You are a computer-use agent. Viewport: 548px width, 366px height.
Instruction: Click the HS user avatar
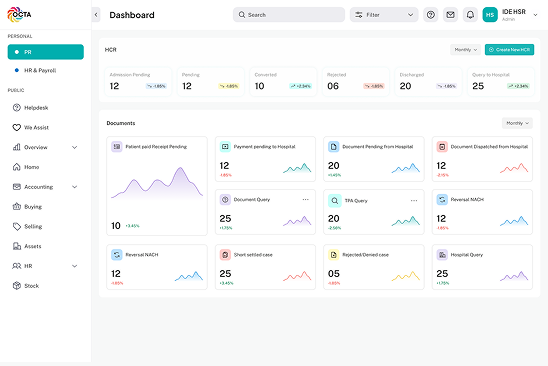(490, 15)
